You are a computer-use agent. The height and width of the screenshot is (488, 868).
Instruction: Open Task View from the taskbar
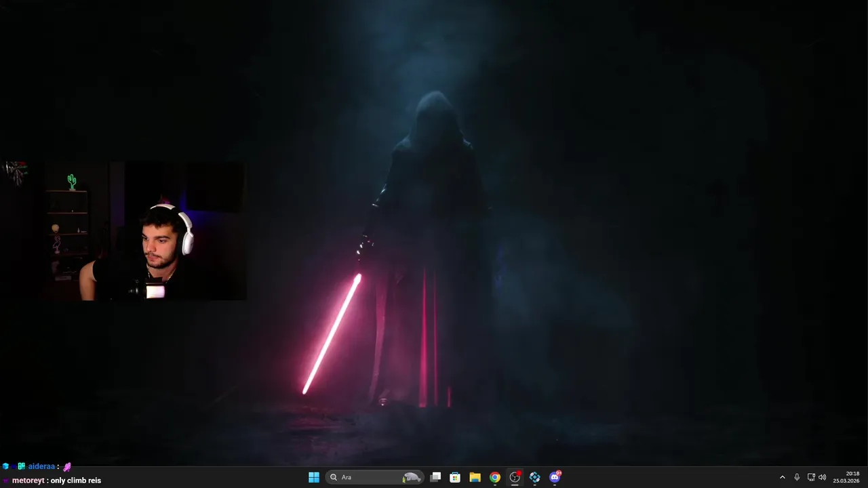pyautogui.click(x=435, y=477)
